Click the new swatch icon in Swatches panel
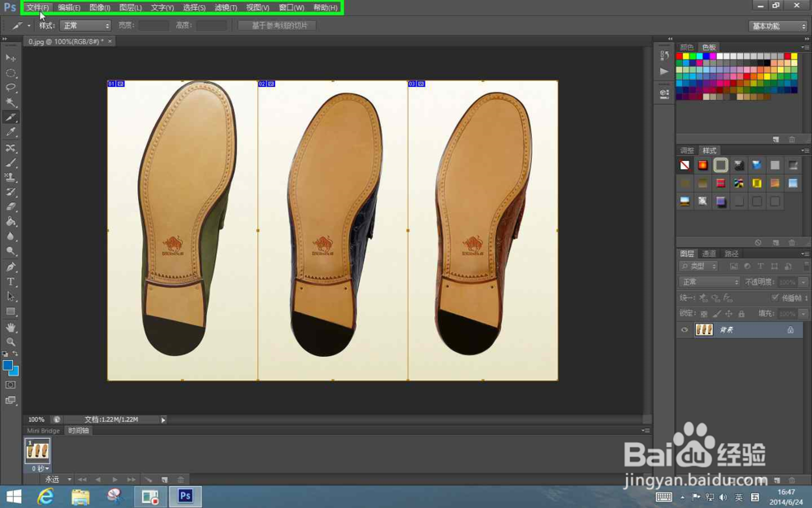Image resolution: width=812 pixels, height=508 pixels. (775, 140)
